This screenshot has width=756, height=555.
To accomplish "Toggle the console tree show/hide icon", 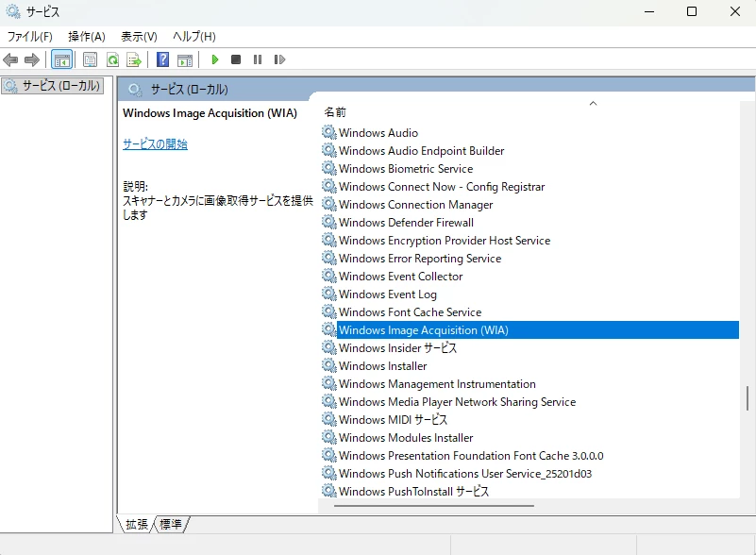I will pos(61,59).
